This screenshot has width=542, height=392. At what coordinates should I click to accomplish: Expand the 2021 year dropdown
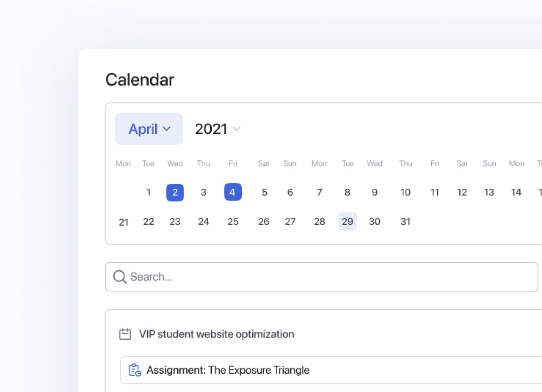tap(217, 129)
